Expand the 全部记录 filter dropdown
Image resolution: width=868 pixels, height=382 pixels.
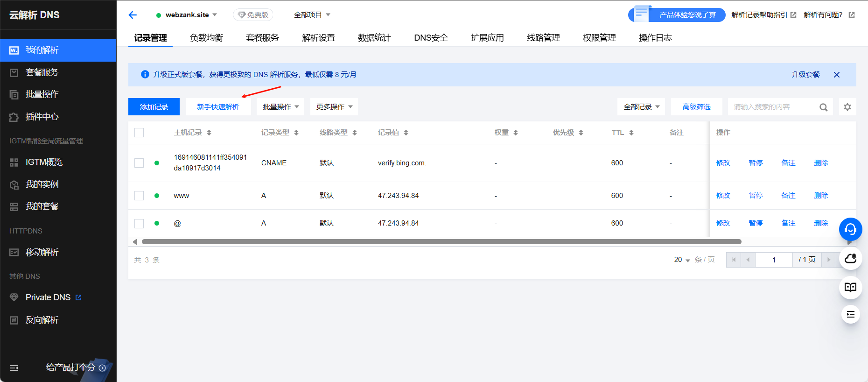click(641, 107)
